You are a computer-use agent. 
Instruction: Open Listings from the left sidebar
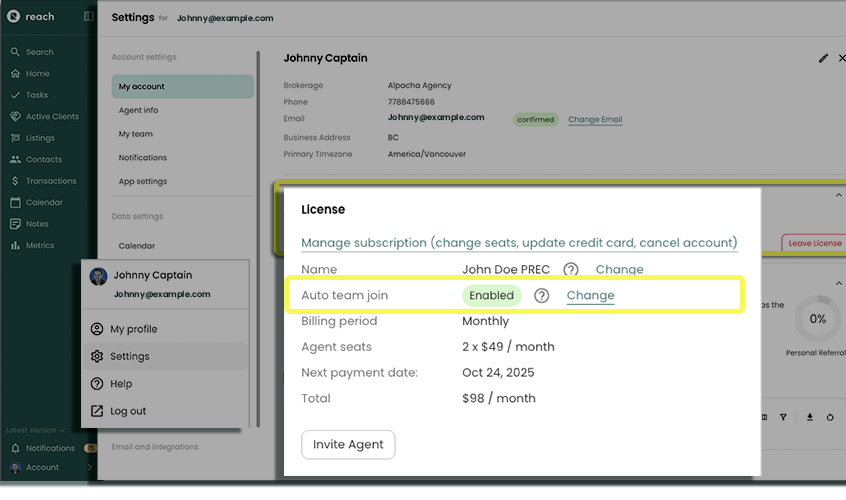click(40, 138)
